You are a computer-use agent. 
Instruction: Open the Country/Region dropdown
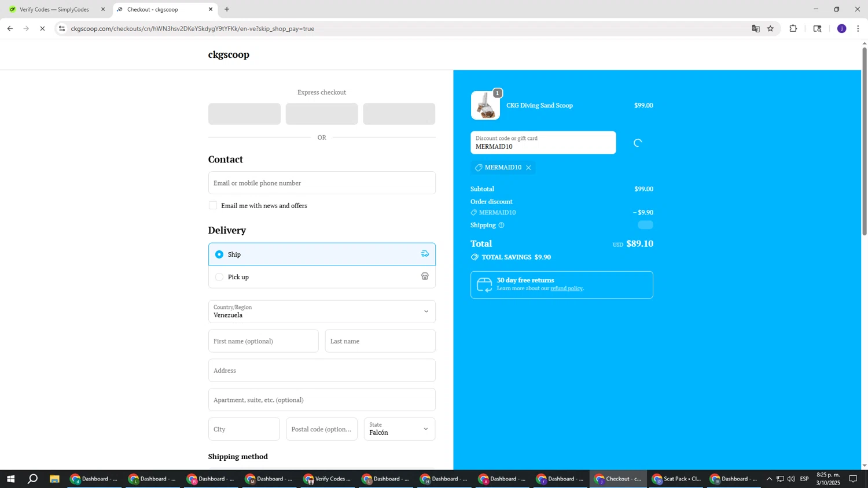point(322,311)
